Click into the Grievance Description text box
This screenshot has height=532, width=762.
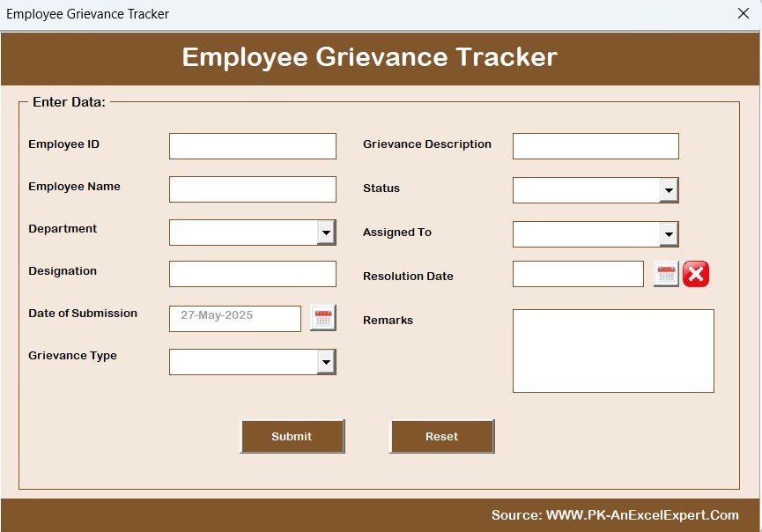click(x=596, y=146)
